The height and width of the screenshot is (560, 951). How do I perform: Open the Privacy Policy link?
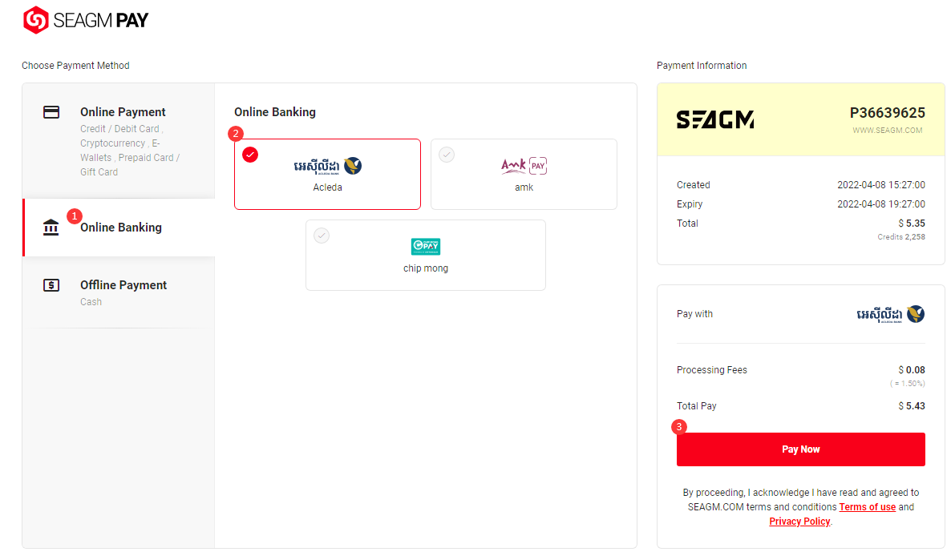(799, 522)
